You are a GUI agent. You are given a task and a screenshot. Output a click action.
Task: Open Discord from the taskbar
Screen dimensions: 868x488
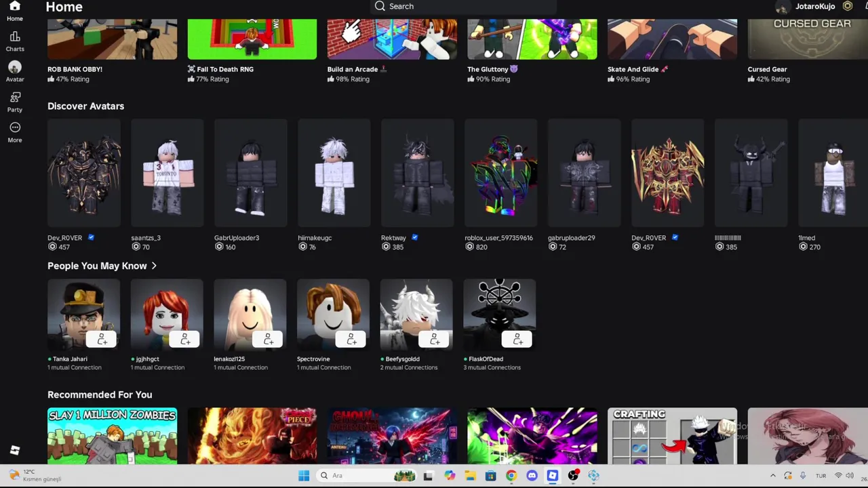point(532,476)
